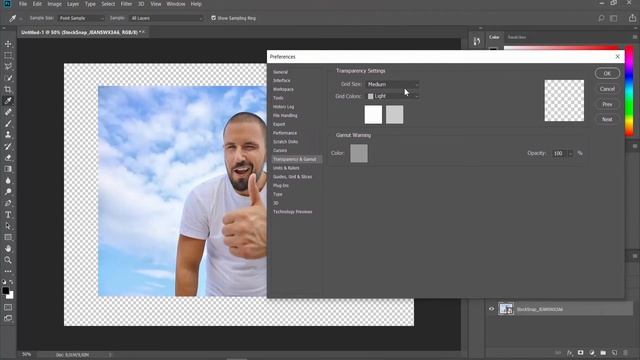Select the Healing Brush tool
Image resolution: width=640 pixels, height=360 pixels.
[x=8, y=112]
